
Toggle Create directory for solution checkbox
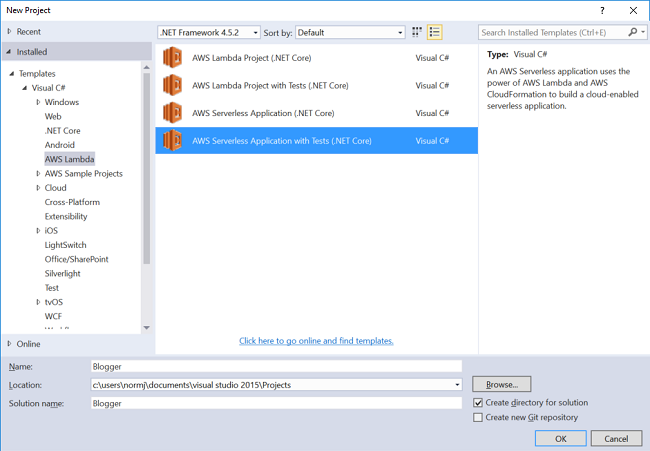[x=478, y=403]
